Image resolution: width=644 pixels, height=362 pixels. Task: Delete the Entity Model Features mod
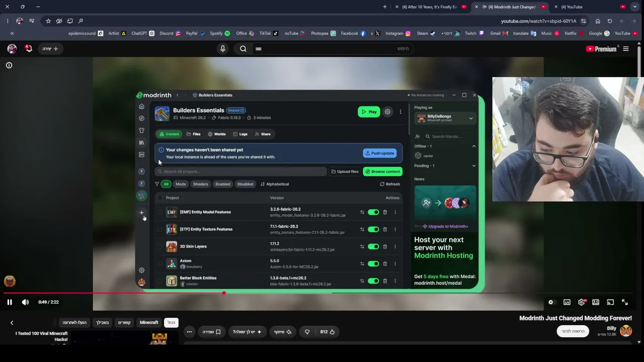[385, 212]
